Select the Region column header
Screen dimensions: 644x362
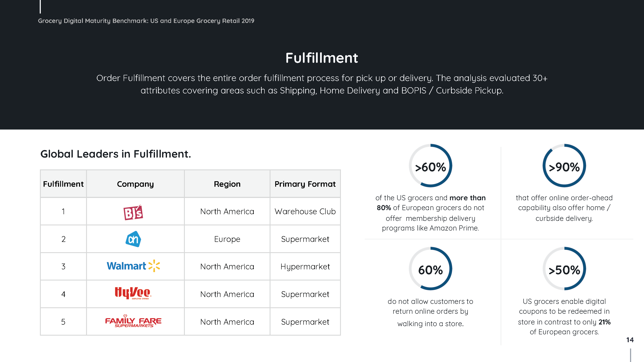[227, 184]
